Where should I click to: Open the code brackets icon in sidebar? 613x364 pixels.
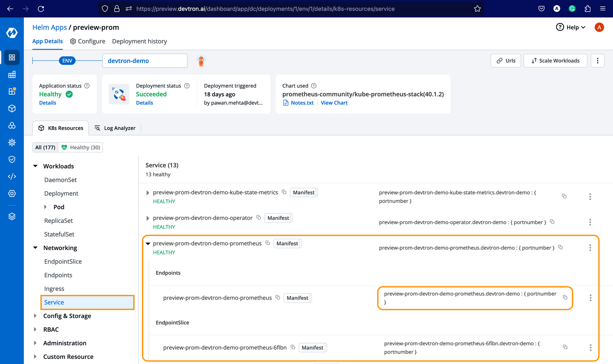(x=12, y=176)
